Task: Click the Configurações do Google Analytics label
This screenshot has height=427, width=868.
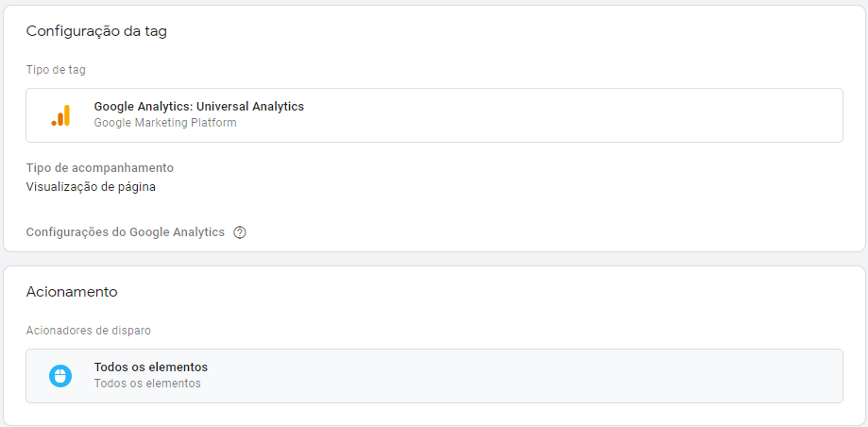Action: pyautogui.click(x=126, y=232)
